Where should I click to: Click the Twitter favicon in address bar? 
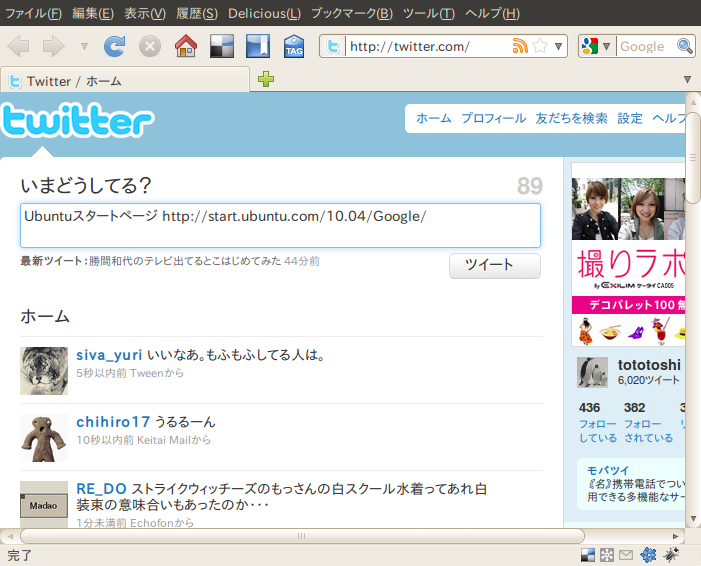(x=333, y=46)
